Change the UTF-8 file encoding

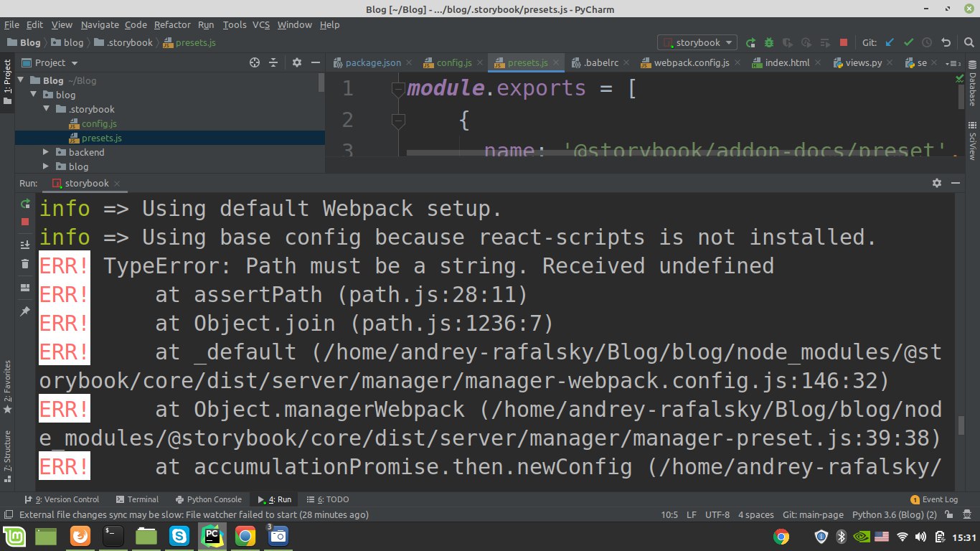click(x=717, y=515)
